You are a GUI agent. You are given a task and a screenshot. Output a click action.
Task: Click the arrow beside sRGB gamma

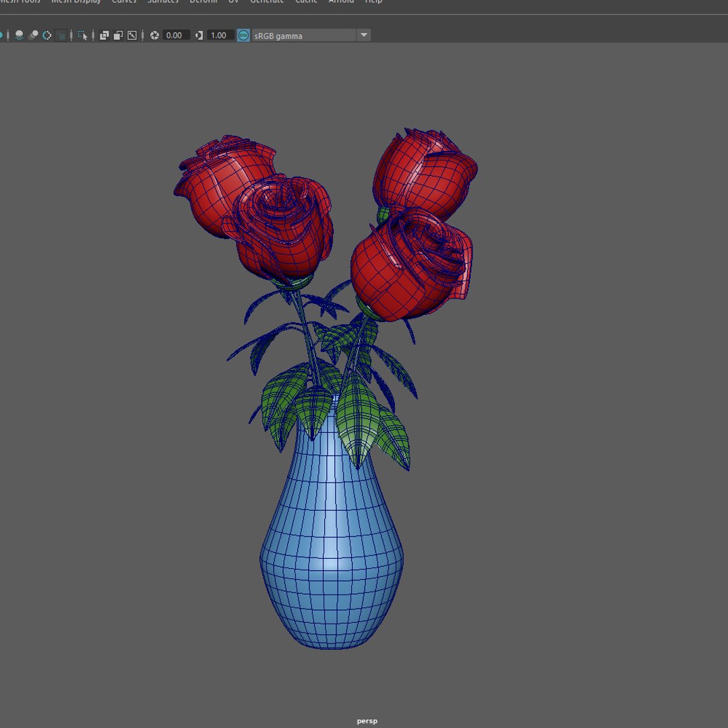[x=364, y=35]
